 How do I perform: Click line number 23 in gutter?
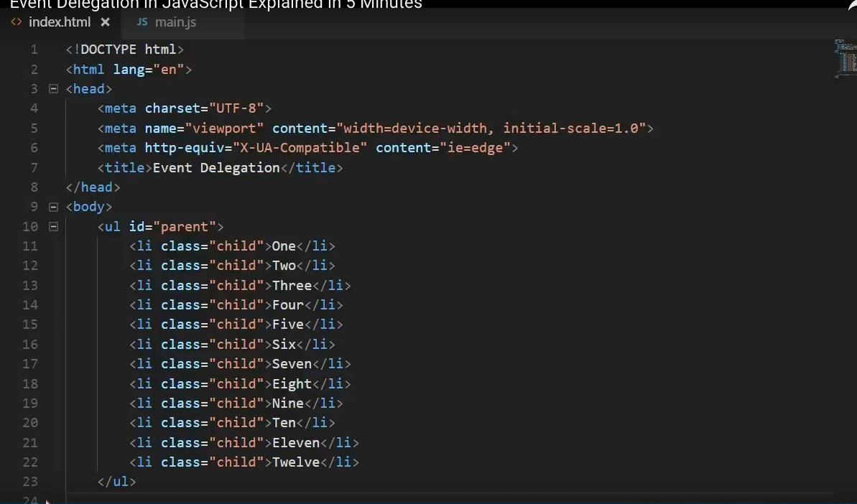pos(30,482)
